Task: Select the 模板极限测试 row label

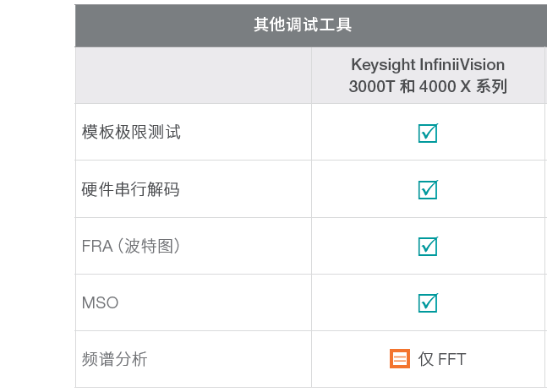Action: (131, 133)
